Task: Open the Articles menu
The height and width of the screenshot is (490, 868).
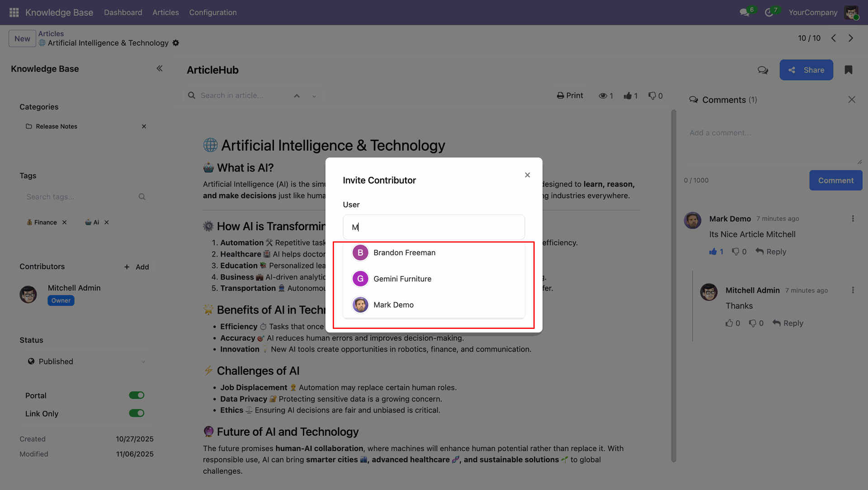Action: click(x=165, y=12)
